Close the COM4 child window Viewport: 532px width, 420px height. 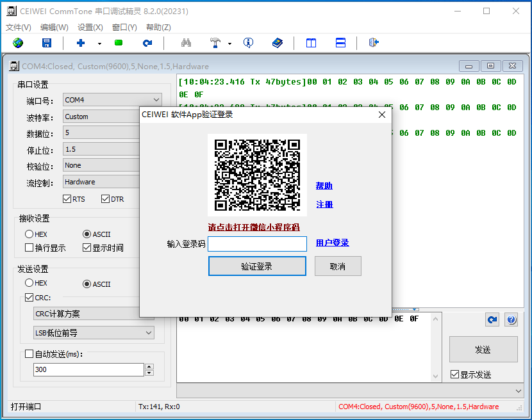[x=513, y=66]
